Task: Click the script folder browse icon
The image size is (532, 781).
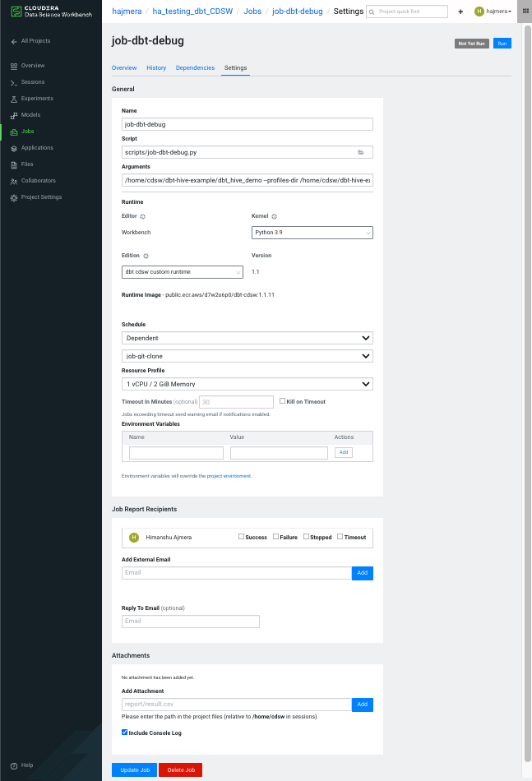Action: click(x=360, y=152)
